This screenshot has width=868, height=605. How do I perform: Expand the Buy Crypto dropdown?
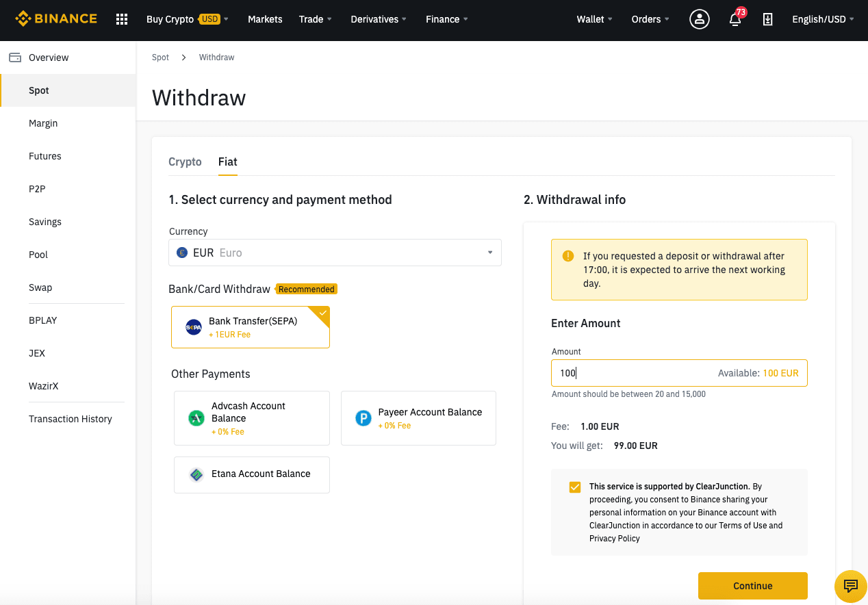pyautogui.click(x=188, y=19)
